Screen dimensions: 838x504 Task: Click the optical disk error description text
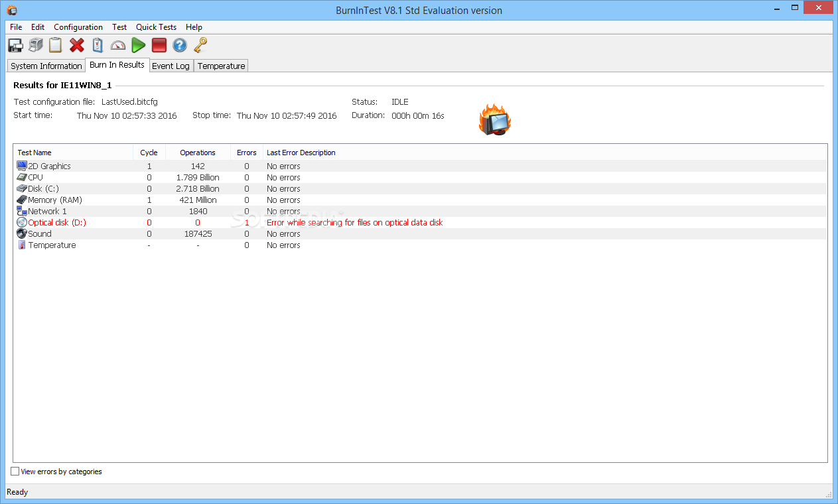click(354, 222)
